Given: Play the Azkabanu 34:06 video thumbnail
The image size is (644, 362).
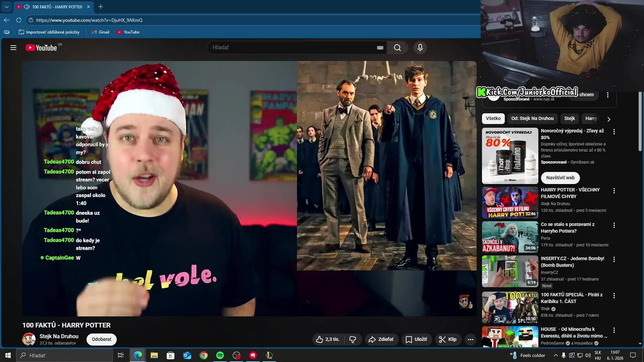Looking at the screenshot, I should pos(510,237).
